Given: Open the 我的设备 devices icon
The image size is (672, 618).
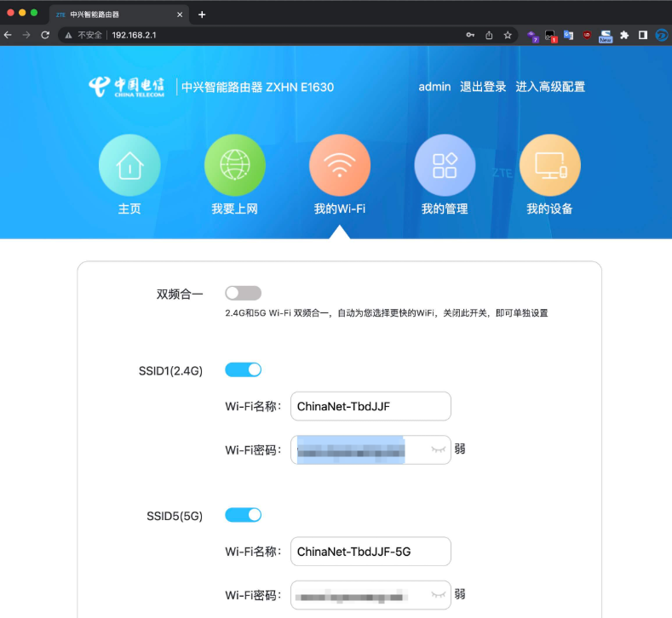Looking at the screenshot, I should 550,165.
